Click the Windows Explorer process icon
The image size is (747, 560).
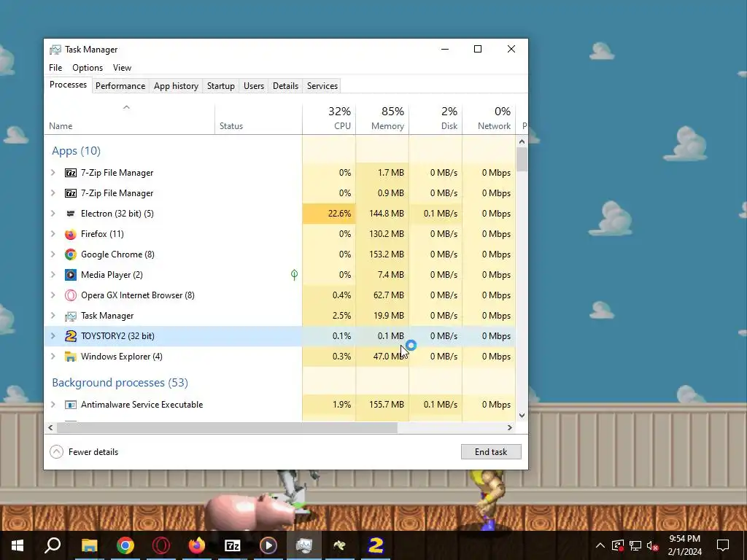click(x=71, y=357)
